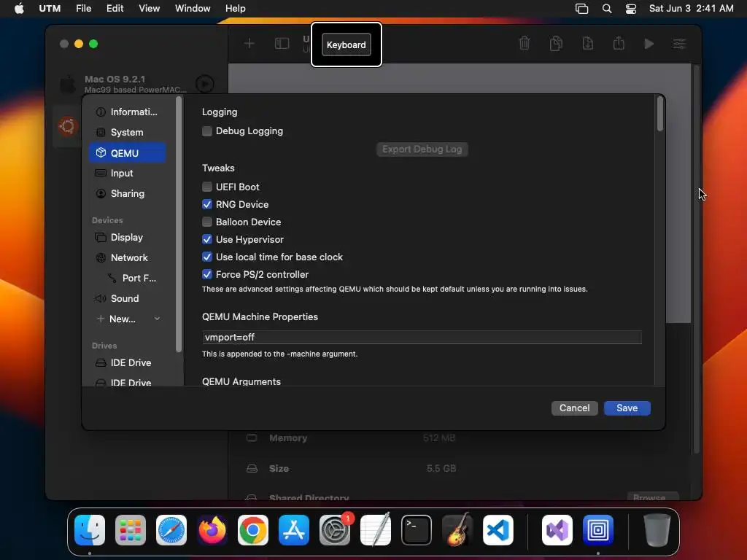Click the Keyboard tooltip button
The image size is (747, 560).
tap(347, 44)
